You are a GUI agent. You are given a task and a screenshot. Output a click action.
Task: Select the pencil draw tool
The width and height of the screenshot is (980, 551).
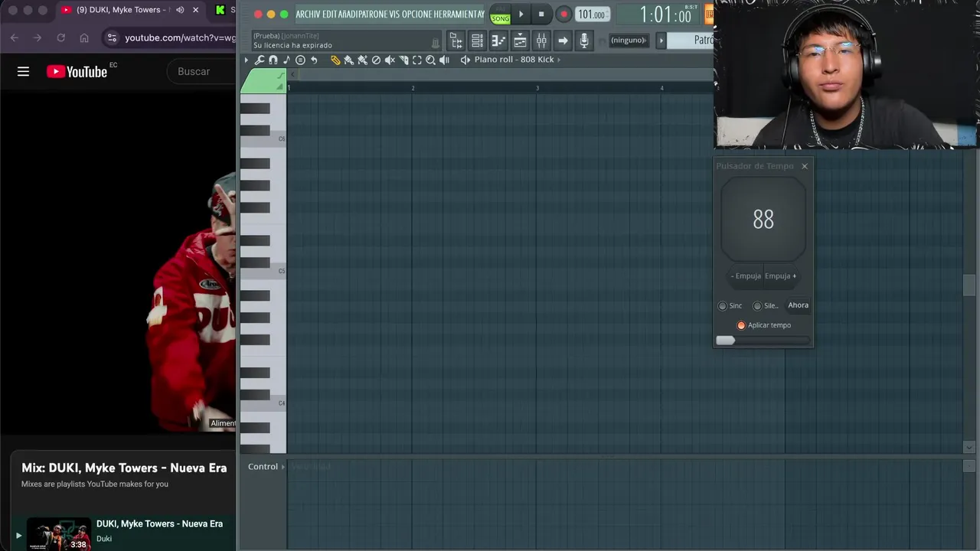point(335,60)
